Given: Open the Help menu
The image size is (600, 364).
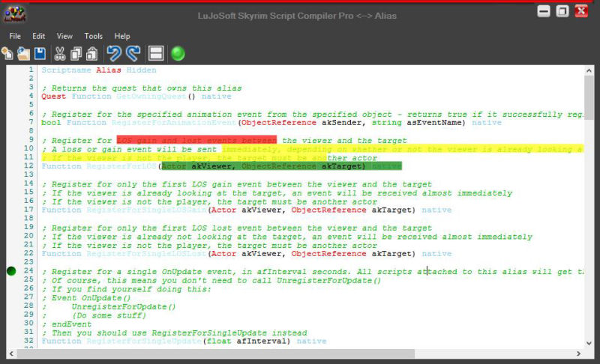Looking at the screenshot, I should (122, 36).
